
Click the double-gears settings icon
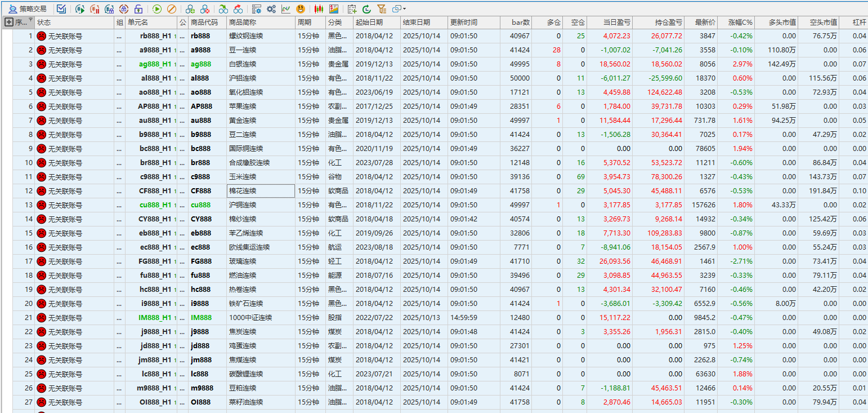point(271,9)
